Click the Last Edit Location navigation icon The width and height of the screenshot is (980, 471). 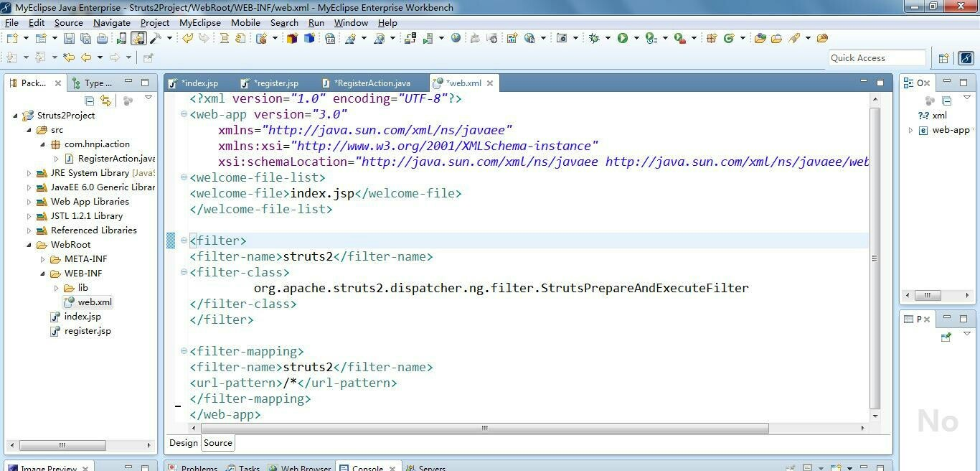(x=69, y=57)
